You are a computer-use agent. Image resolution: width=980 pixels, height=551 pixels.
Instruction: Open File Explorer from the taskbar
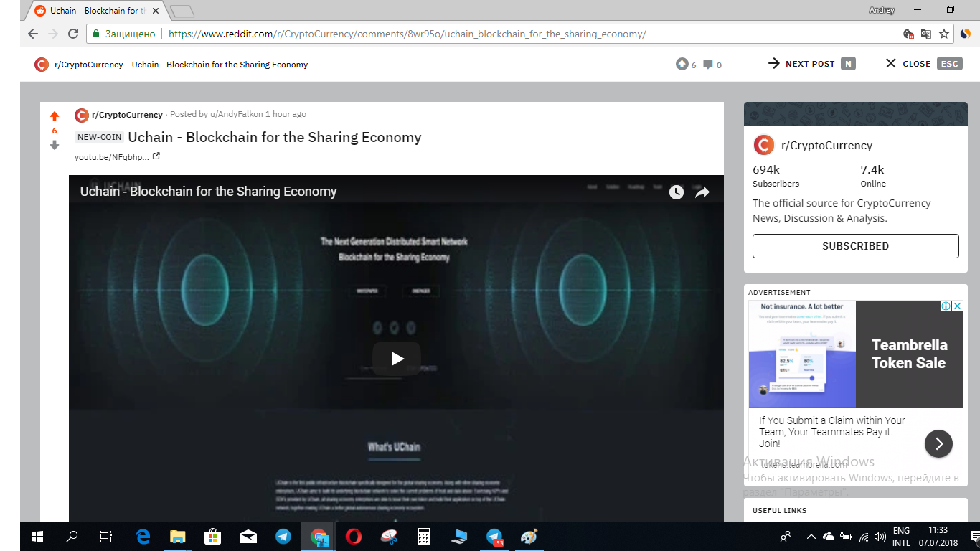coord(177,537)
